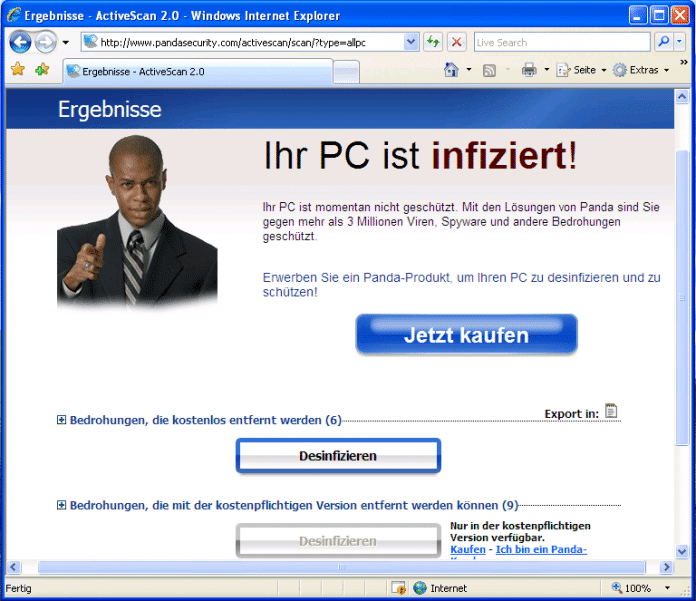
Task: Click the Export report document icon
Action: 611,411
